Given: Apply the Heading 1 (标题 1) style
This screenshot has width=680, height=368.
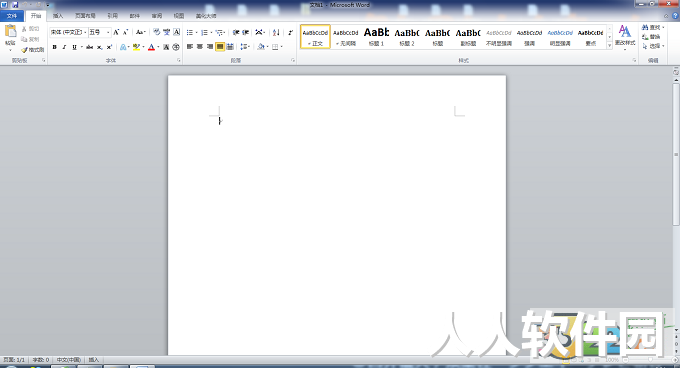Looking at the screenshot, I should (376, 36).
